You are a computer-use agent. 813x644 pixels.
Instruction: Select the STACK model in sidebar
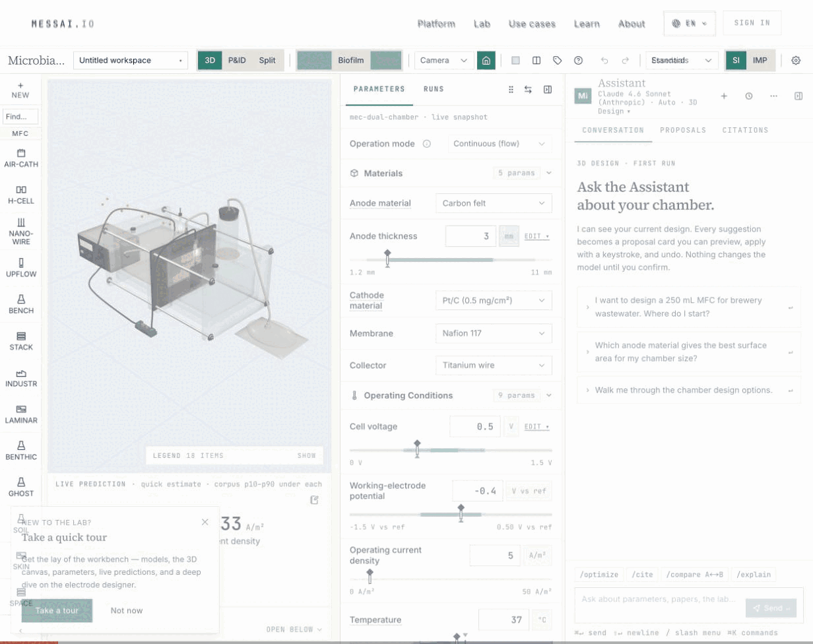pyautogui.click(x=21, y=342)
